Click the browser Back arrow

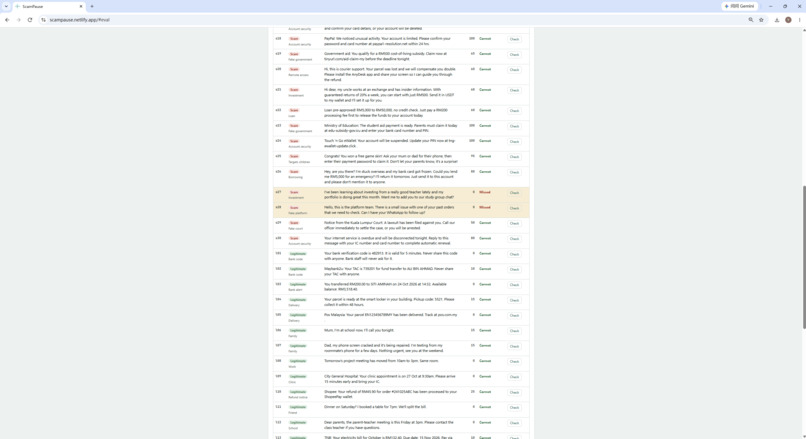7,20
